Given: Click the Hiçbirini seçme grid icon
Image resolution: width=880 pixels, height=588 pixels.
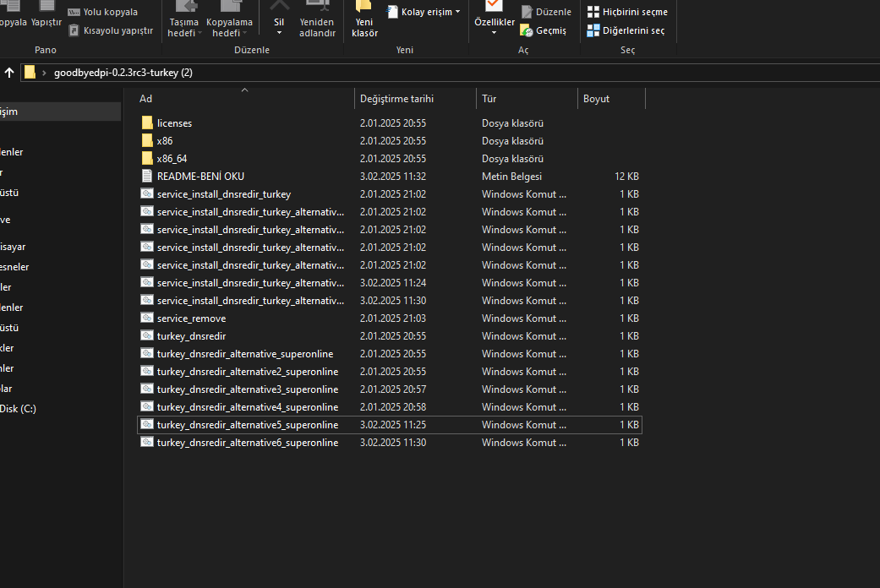Looking at the screenshot, I should (593, 12).
